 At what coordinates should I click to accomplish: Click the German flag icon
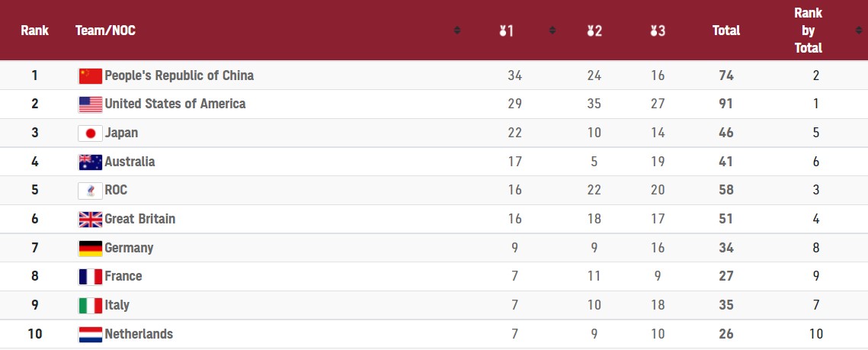tap(90, 249)
